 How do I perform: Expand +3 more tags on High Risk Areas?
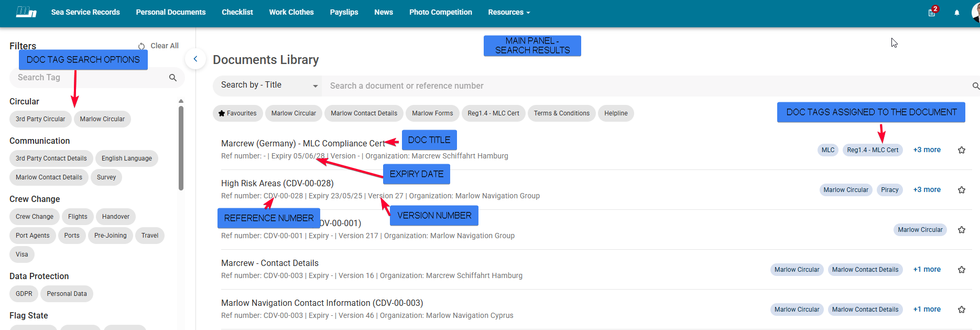[927, 189]
